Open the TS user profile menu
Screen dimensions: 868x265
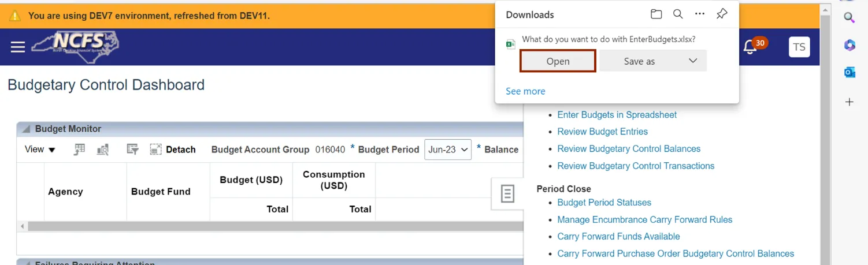point(799,47)
